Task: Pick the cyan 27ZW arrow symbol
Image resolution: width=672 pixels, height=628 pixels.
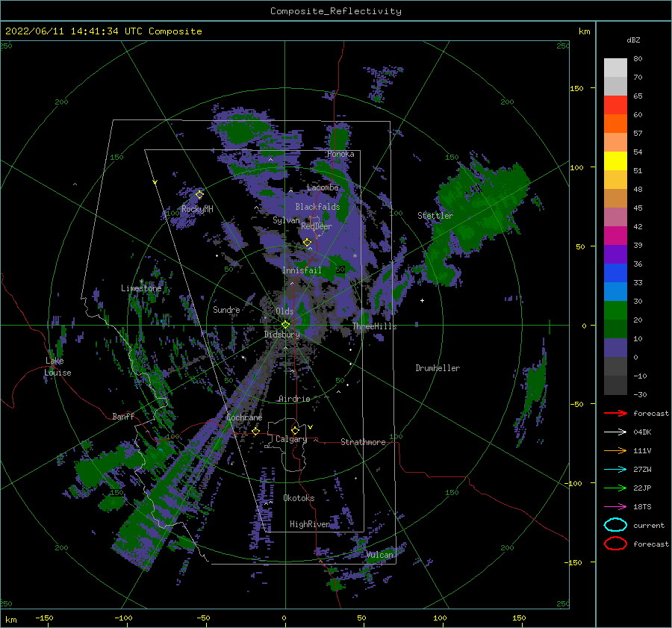Action: point(615,469)
